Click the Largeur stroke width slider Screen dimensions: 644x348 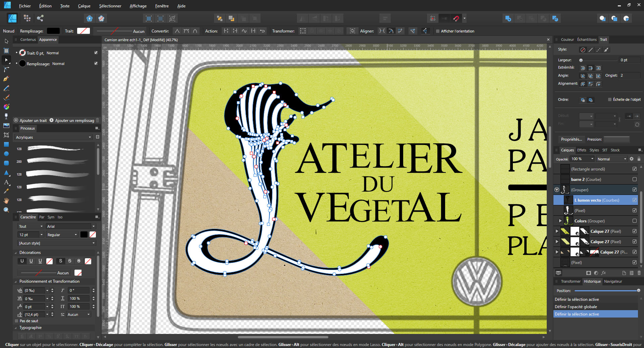pos(599,60)
